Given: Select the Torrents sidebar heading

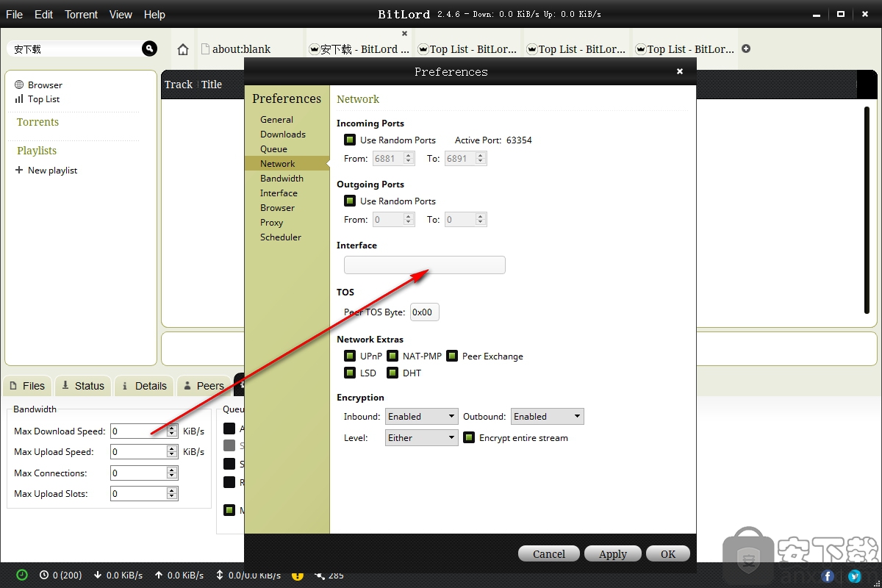Looking at the screenshot, I should [37, 122].
